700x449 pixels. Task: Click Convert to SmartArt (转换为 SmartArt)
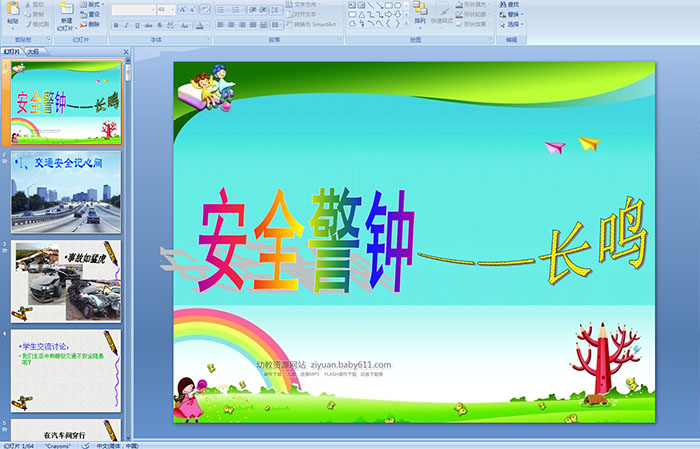pos(313,24)
